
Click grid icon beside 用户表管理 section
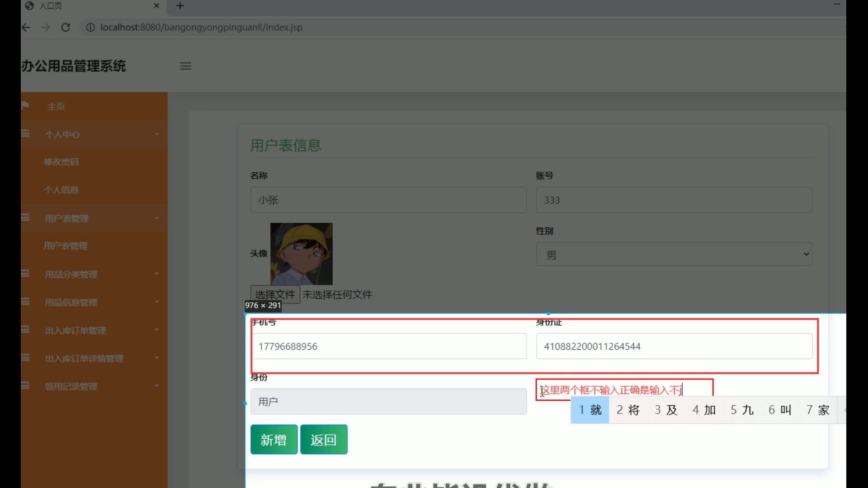click(x=25, y=218)
